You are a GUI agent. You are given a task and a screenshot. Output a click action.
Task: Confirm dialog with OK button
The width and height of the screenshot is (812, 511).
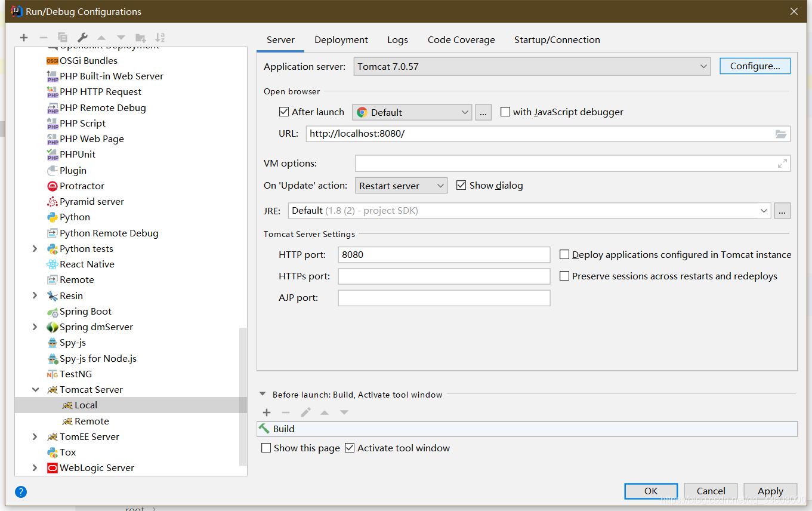pyautogui.click(x=651, y=491)
